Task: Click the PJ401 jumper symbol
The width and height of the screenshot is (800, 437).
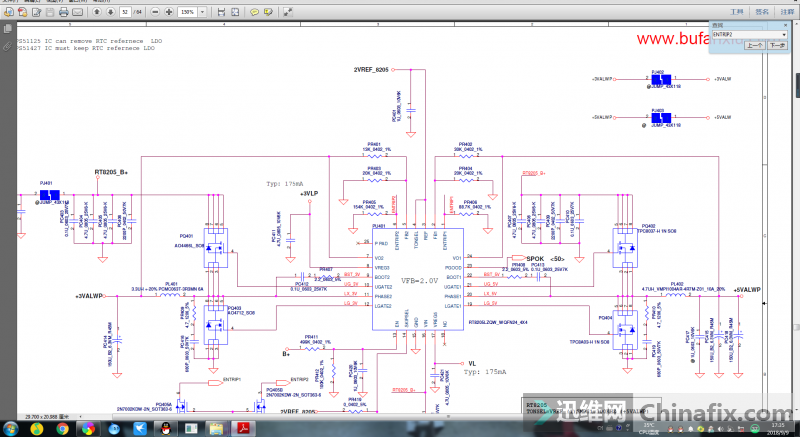Action: pos(49,195)
